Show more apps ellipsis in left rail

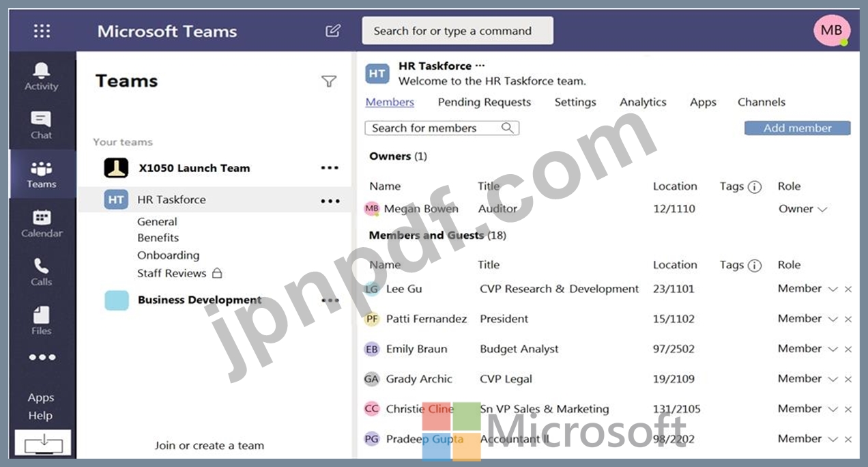point(42,357)
